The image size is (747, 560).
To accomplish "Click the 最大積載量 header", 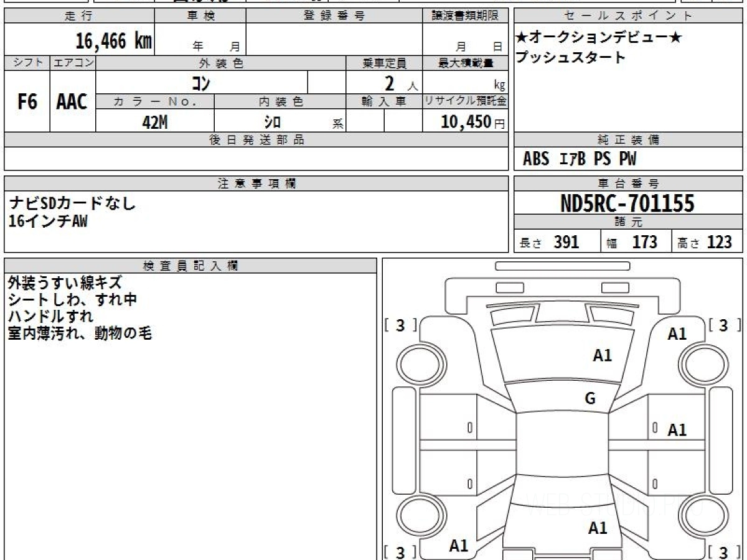I will pyautogui.click(x=465, y=63).
